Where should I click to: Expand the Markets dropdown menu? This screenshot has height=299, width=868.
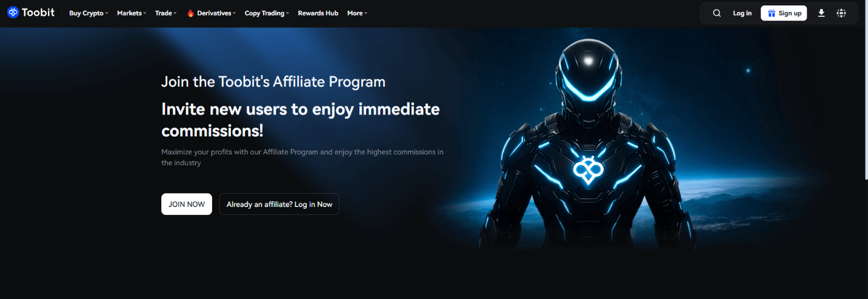point(132,13)
